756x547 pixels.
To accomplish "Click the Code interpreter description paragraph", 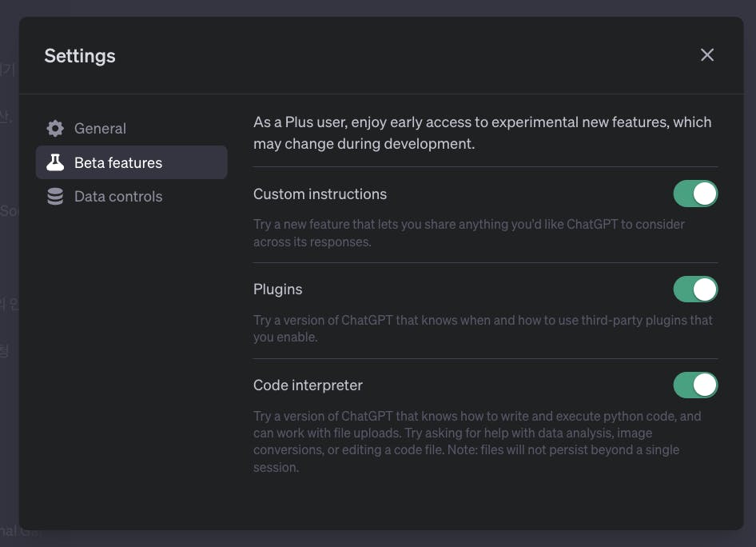I will pos(477,441).
